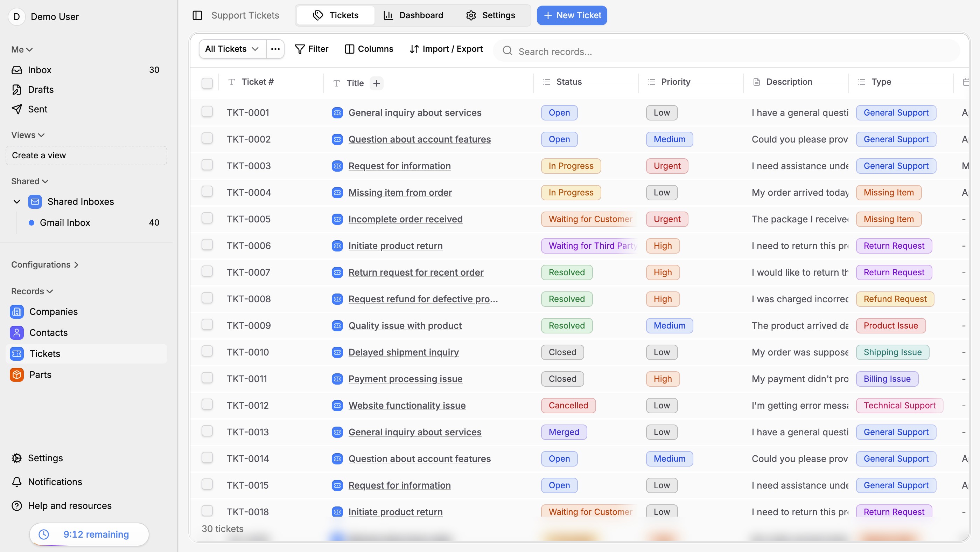Open the Missing item from order link
Image resolution: width=980 pixels, height=552 pixels.
[400, 193]
